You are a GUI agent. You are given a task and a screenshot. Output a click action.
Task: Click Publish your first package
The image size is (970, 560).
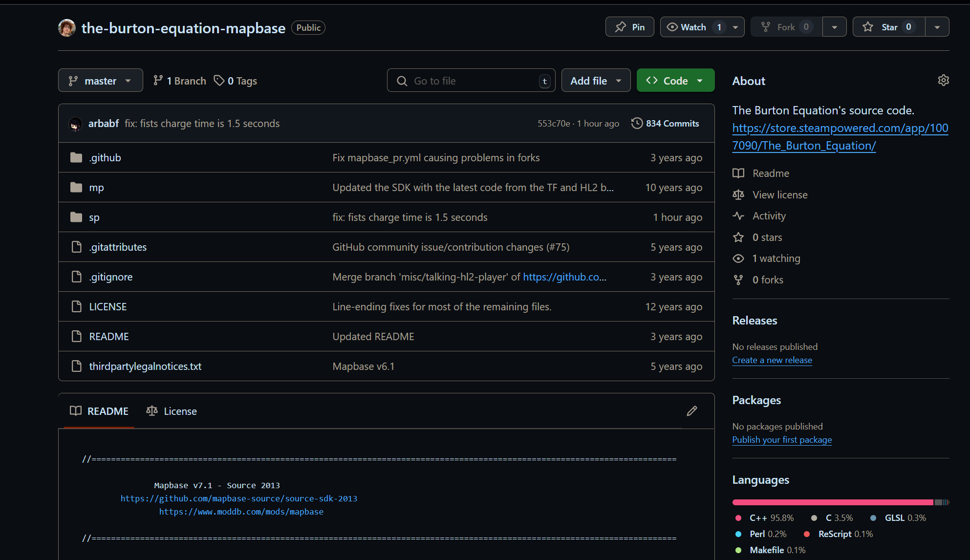click(782, 440)
